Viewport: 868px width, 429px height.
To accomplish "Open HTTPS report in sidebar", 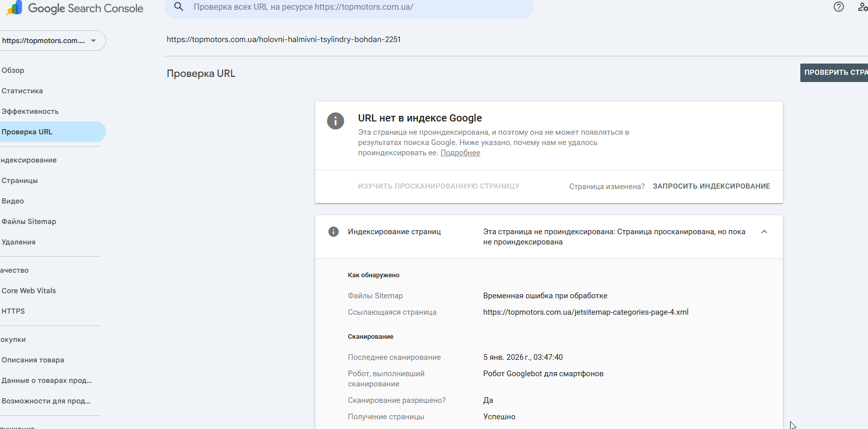I will pyautogui.click(x=13, y=311).
